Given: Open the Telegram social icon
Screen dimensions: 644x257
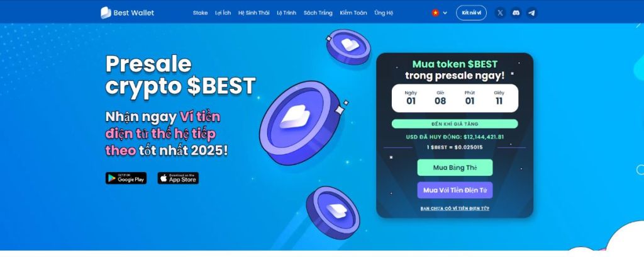Looking at the screenshot, I should click(x=532, y=13).
